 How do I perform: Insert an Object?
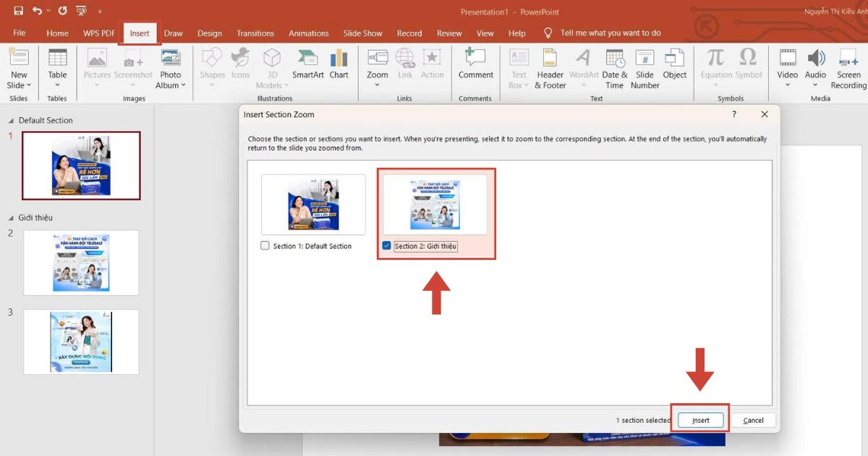[x=675, y=64]
